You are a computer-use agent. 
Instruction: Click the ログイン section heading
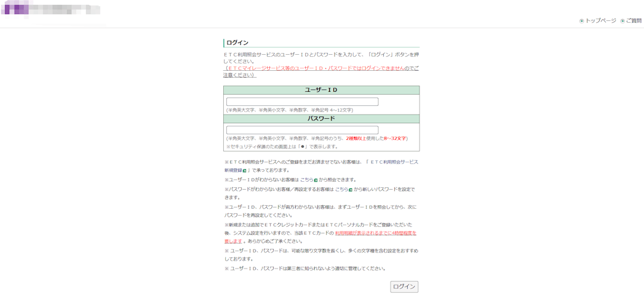point(237,43)
